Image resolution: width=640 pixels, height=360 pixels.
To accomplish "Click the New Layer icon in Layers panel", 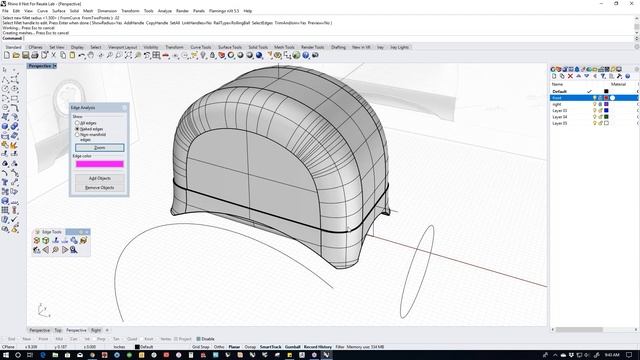I will point(554,76).
